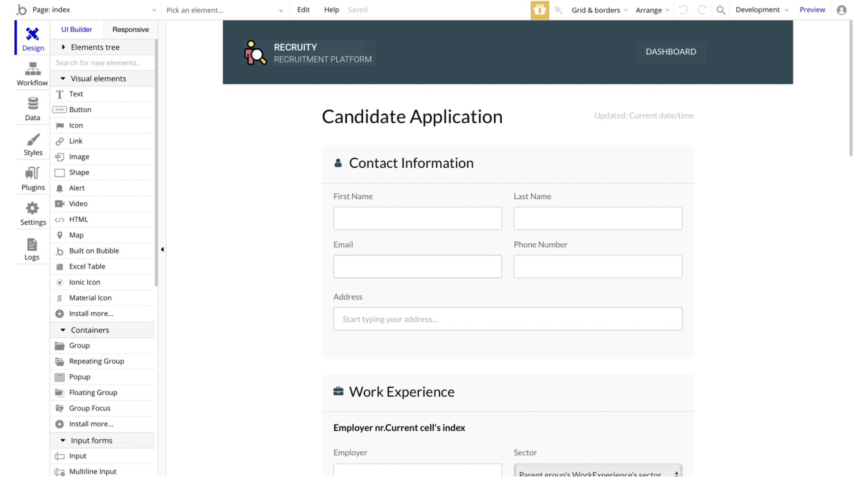Open the Development version dropdown
The height and width of the screenshot is (490, 868).
[x=761, y=10]
